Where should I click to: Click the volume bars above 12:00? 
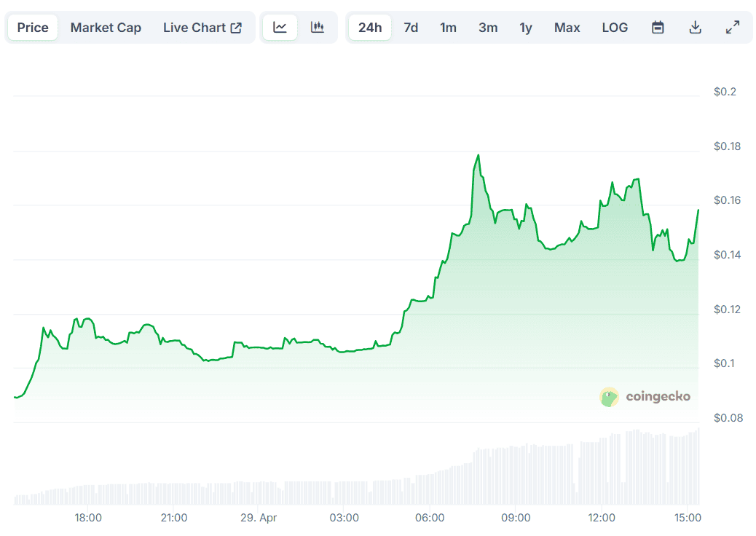coord(602,470)
